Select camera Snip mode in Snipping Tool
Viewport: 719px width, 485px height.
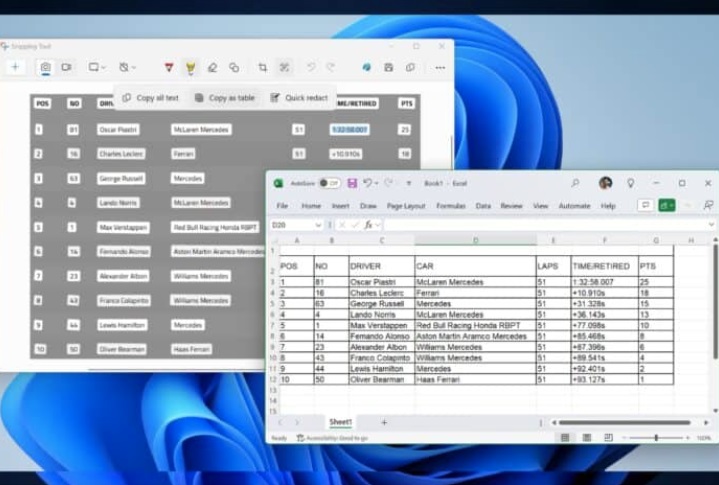45,67
